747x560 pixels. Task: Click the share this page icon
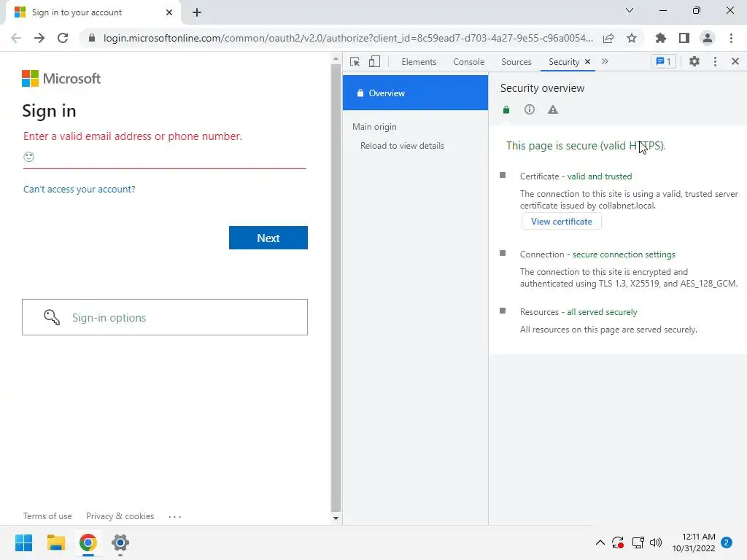tap(608, 38)
